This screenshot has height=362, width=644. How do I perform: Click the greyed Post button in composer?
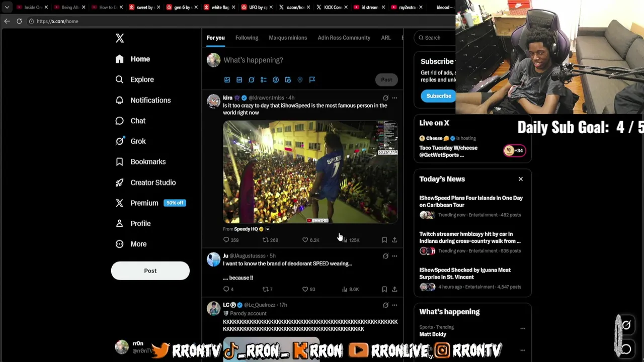click(x=386, y=79)
